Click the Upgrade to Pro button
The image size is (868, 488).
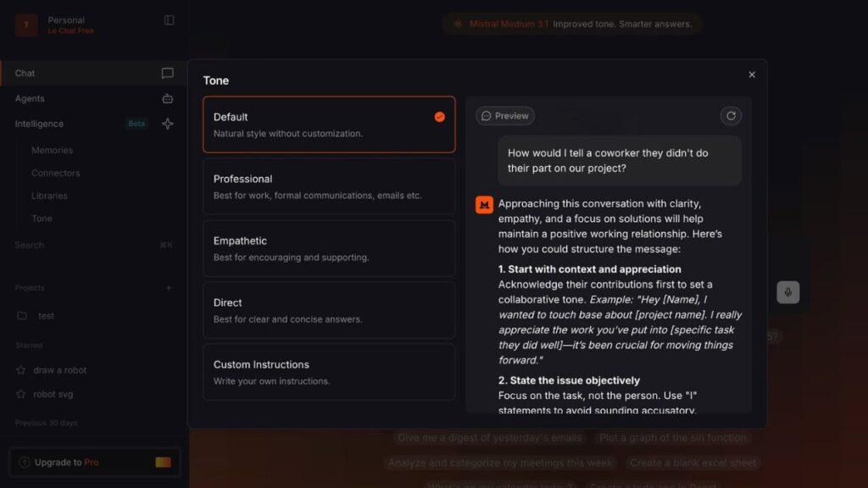94,463
